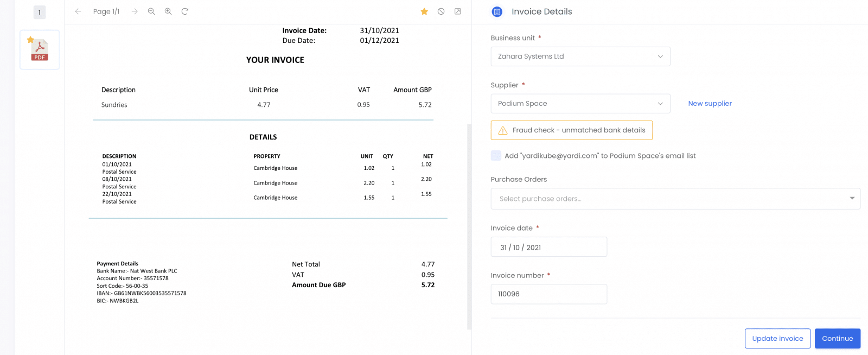Click the Invoice number input field
The width and height of the screenshot is (868, 355).
click(549, 294)
